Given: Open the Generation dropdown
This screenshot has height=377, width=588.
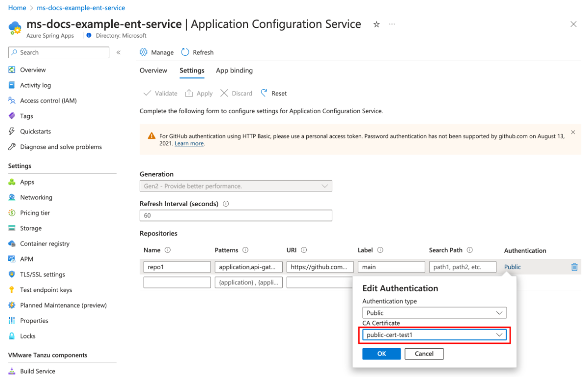Looking at the screenshot, I should tap(236, 186).
